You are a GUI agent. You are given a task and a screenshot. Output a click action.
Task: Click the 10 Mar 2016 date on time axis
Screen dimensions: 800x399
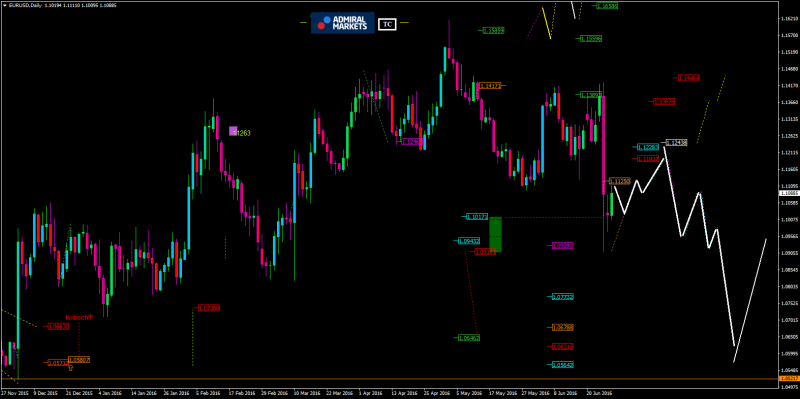[306, 394]
